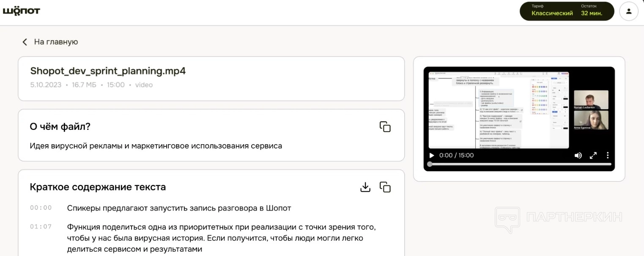
Task: Open the user profile icon
Action: (x=629, y=11)
